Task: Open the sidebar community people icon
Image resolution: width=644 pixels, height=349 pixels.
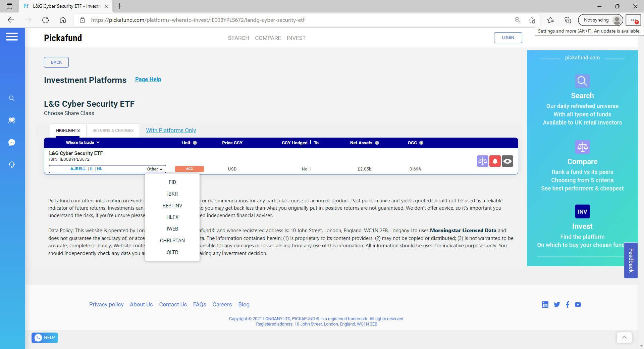Action: tap(12, 120)
